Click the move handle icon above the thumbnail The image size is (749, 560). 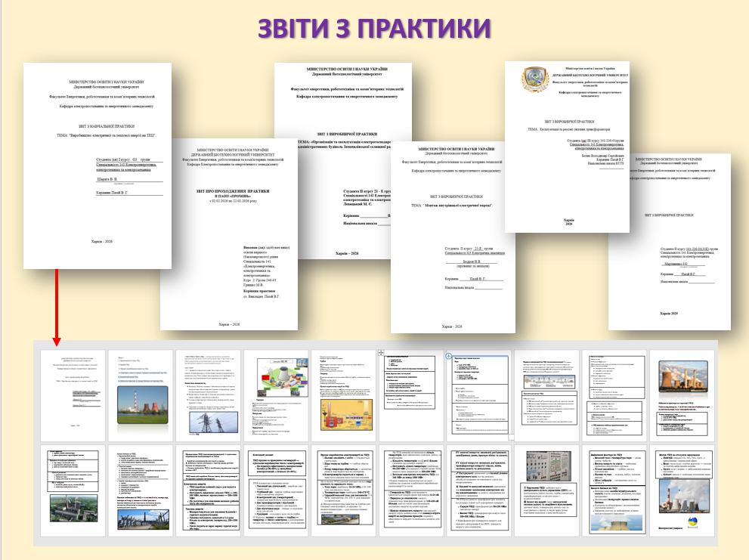380,353
